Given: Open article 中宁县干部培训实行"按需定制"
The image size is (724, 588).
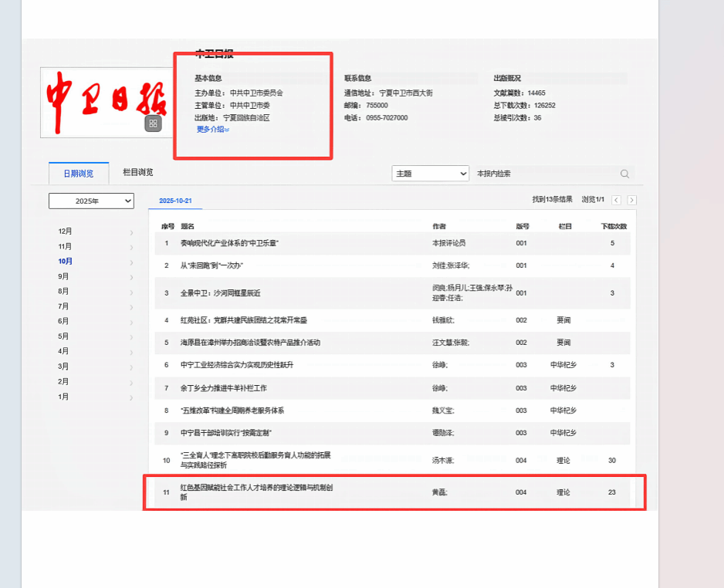Looking at the screenshot, I should point(226,433).
